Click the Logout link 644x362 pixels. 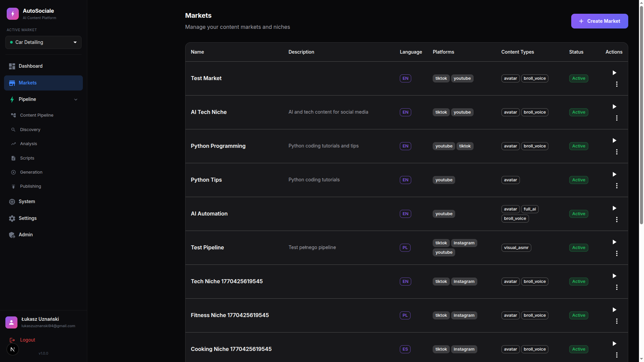pyautogui.click(x=28, y=340)
